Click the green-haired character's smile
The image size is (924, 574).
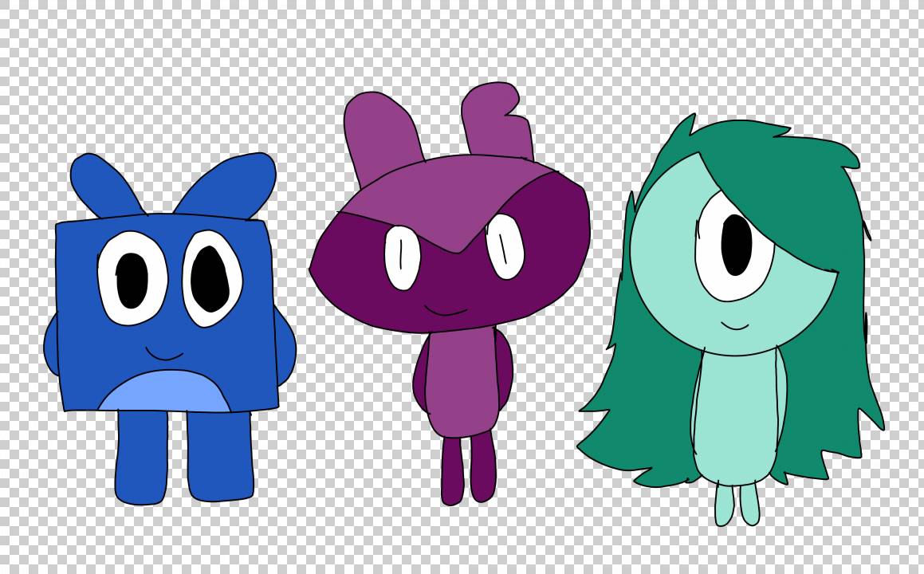point(734,324)
